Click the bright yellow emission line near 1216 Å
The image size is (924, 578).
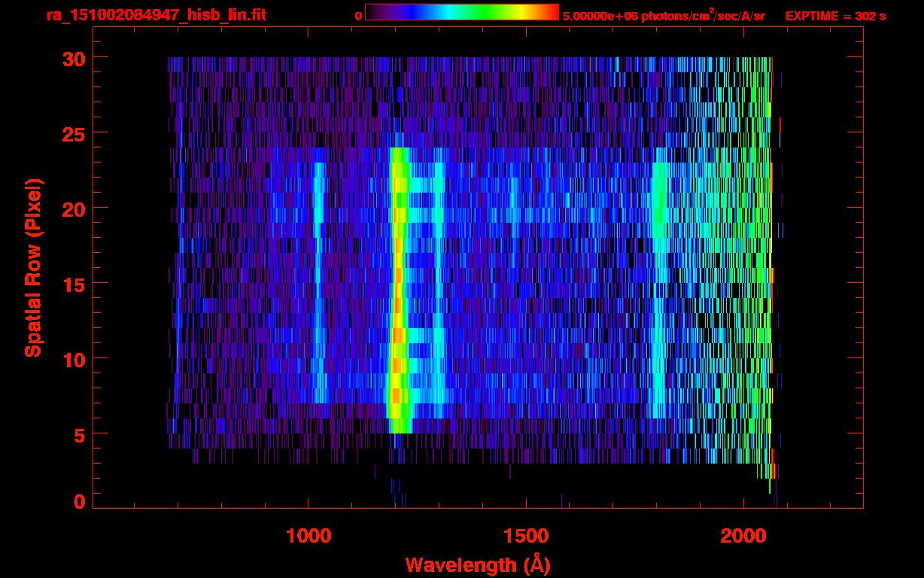point(399,291)
